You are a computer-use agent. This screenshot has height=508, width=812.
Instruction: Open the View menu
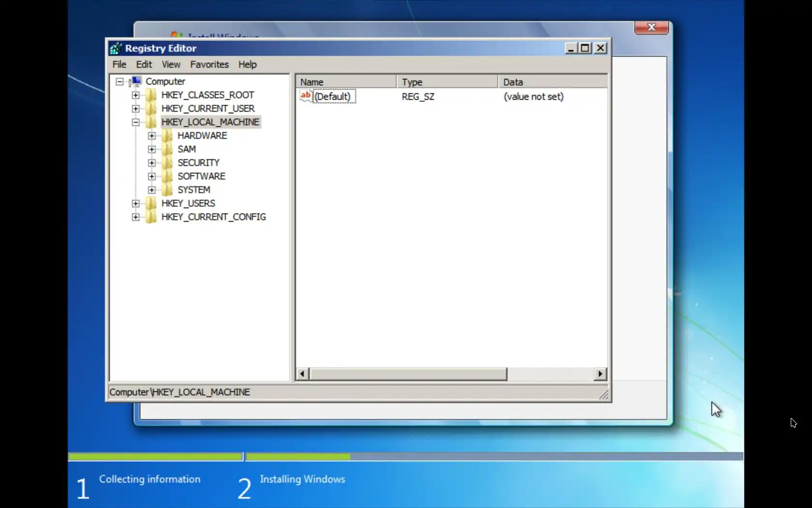[171, 64]
